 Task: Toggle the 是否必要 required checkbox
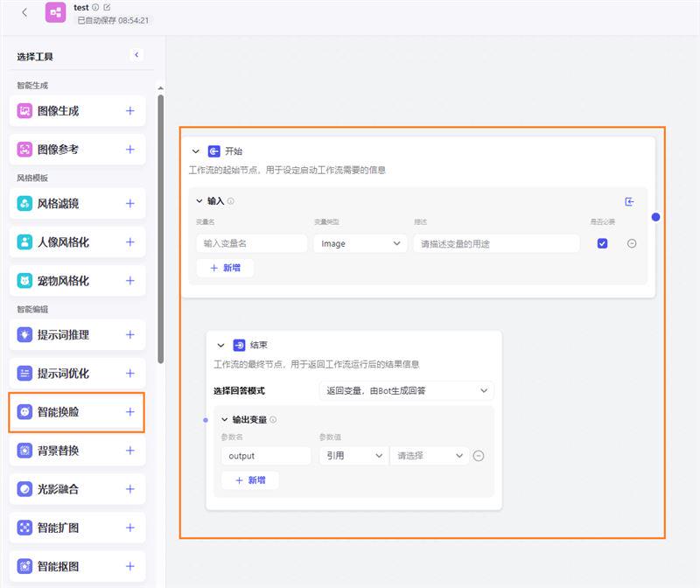602,243
